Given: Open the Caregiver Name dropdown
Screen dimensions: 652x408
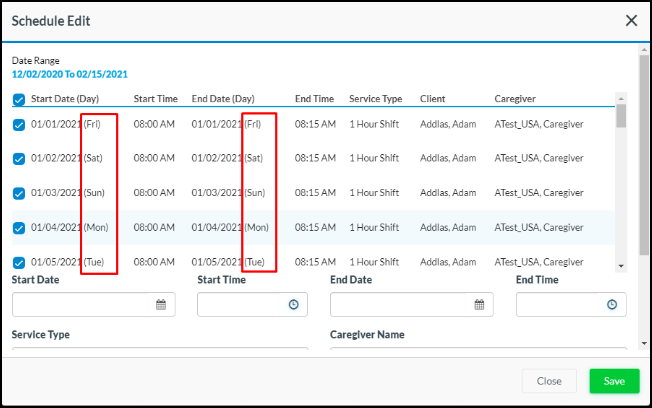Looking at the screenshot, I should 478,349.
